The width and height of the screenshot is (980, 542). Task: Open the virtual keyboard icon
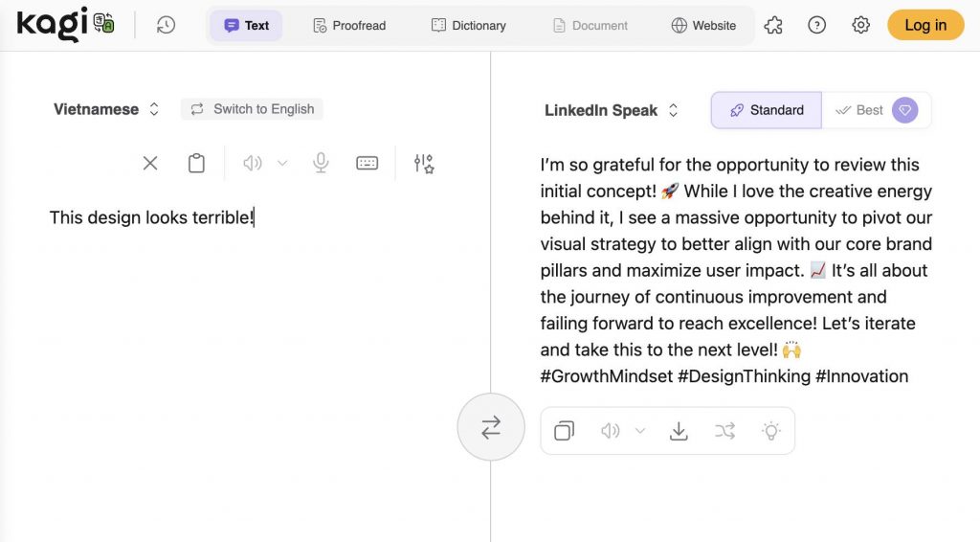367,164
